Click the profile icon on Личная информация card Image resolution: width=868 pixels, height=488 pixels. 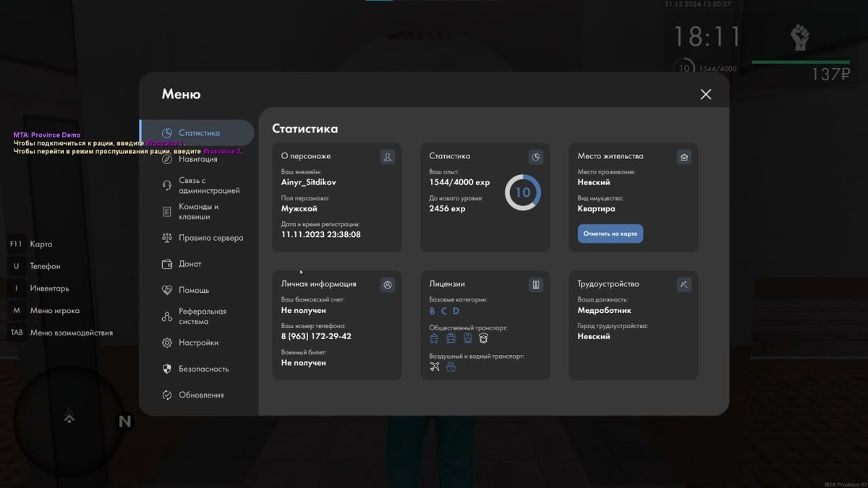pos(388,285)
